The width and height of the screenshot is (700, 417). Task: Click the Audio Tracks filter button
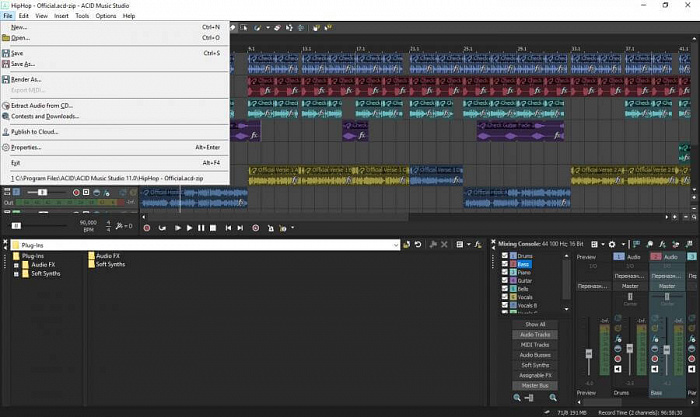click(x=533, y=334)
